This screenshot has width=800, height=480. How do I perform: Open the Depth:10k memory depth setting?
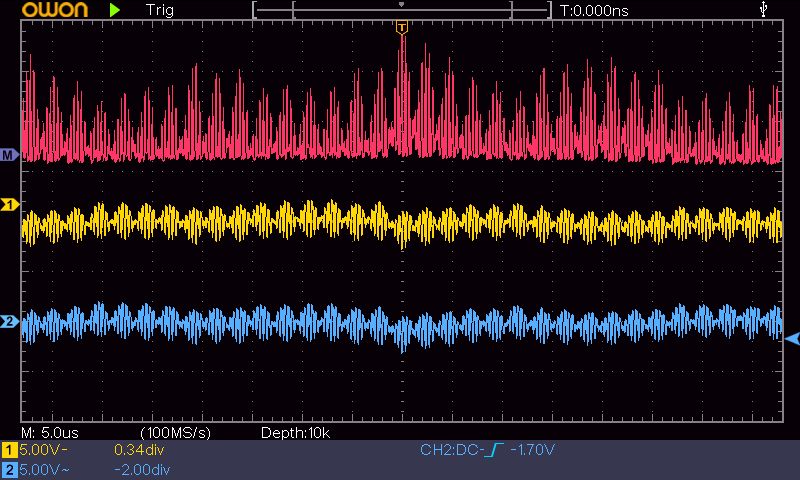(x=295, y=433)
